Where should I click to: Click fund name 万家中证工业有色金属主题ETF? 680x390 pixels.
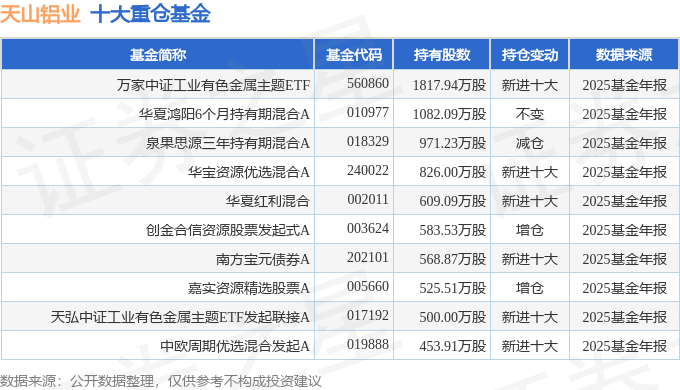[x=213, y=85]
